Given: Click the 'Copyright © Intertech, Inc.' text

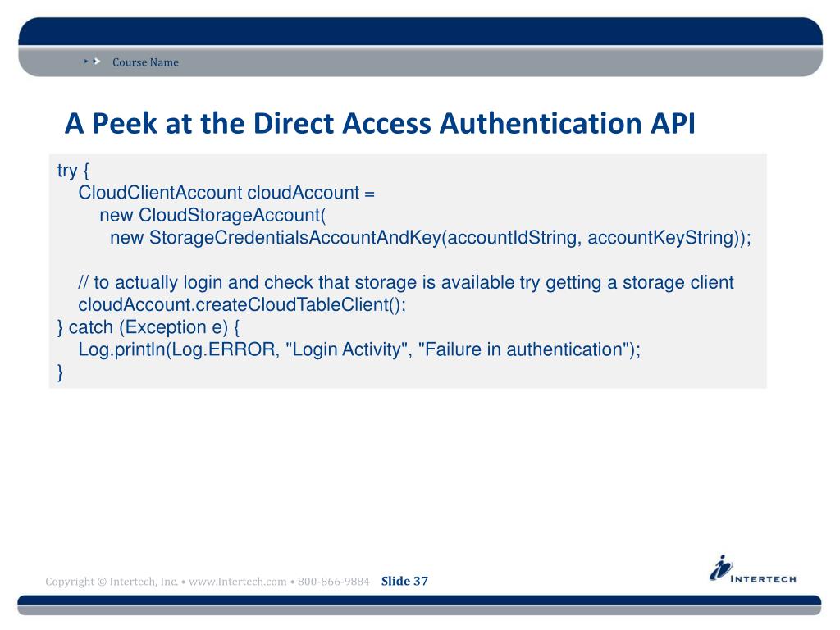Looking at the screenshot, I should tap(112, 582).
